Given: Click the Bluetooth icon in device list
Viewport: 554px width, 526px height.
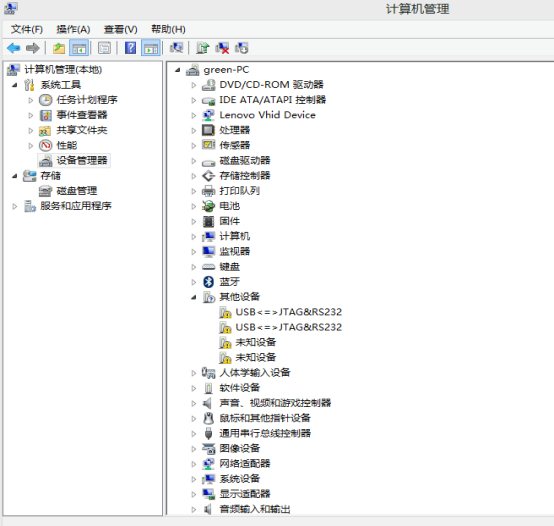Looking at the screenshot, I should click(208, 282).
